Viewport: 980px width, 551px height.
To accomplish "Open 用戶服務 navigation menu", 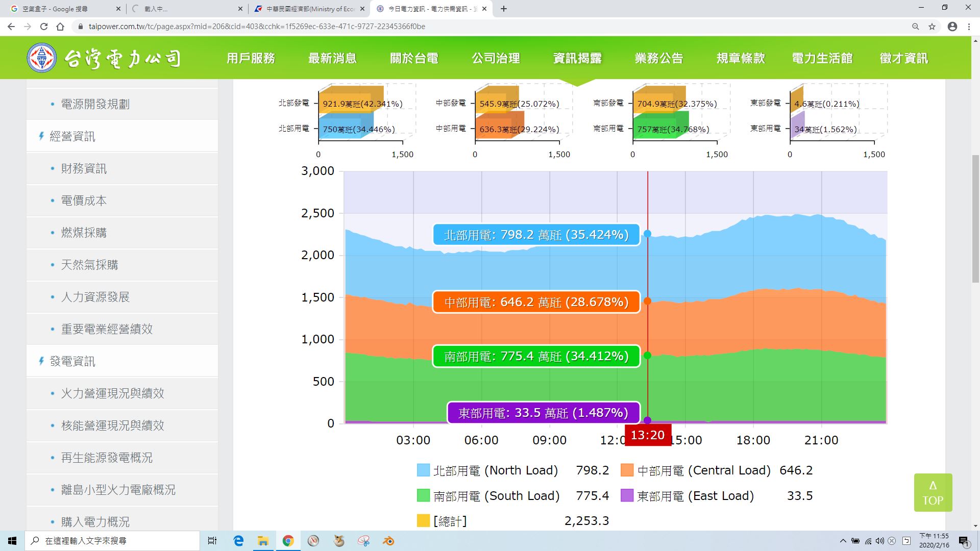I will [x=251, y=58].
